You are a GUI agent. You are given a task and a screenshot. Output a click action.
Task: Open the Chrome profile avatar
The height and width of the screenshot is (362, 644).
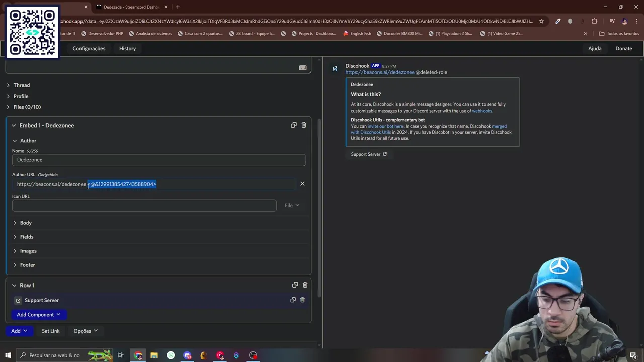click(625, 21)
